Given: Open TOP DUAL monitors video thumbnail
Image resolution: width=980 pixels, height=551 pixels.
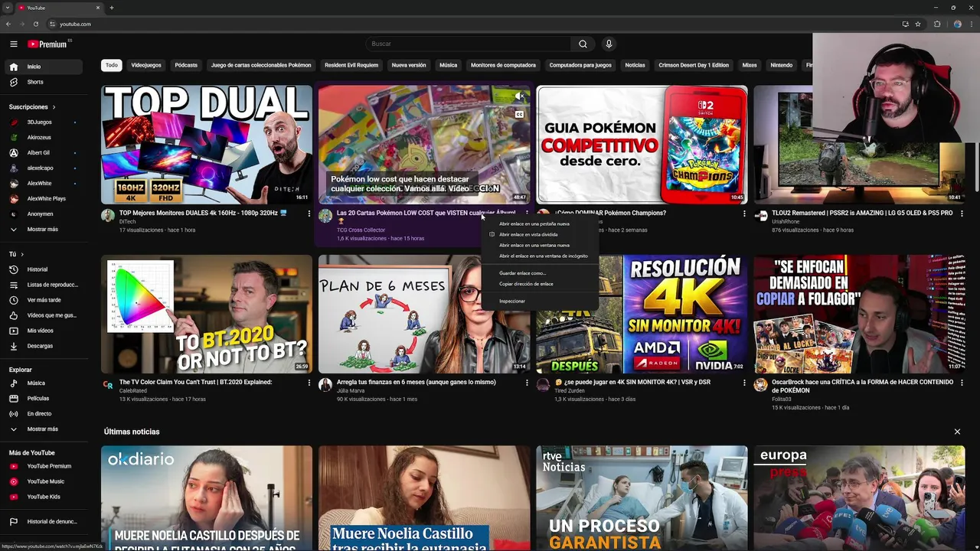Looking at the screenshot, I should [207, 145].
